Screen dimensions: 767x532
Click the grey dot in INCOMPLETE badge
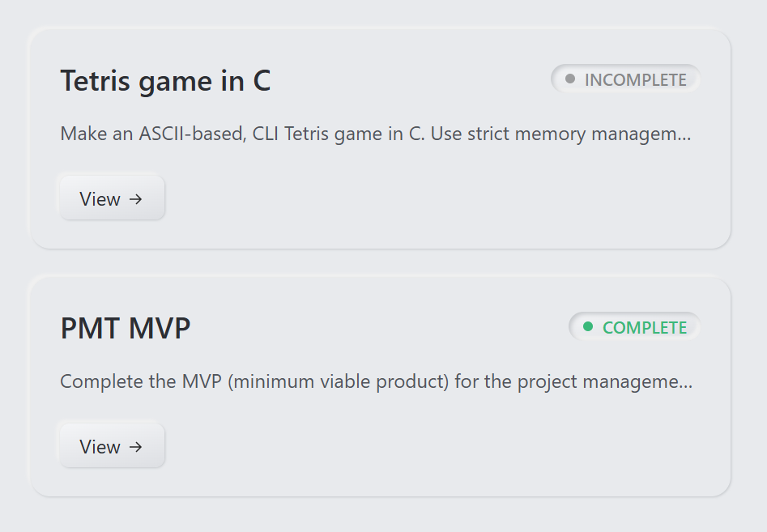pyautogui.click(x=570, y=79)
